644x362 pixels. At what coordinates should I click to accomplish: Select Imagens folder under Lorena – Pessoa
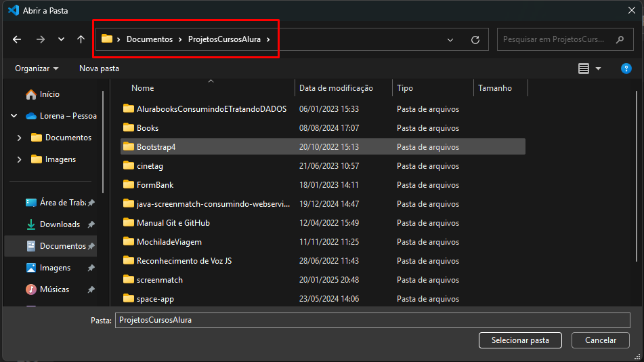pos(60,159)
